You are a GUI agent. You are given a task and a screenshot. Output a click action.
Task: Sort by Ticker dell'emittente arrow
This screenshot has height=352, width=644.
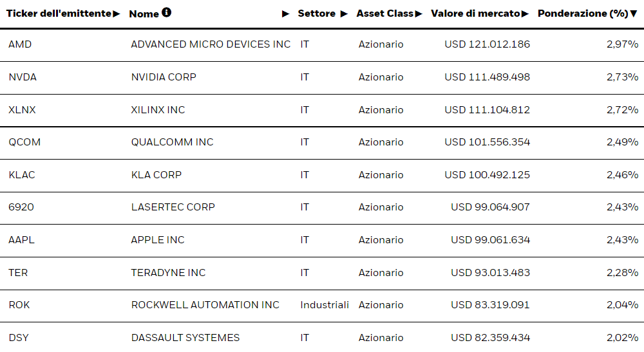(x=117, y=14)
